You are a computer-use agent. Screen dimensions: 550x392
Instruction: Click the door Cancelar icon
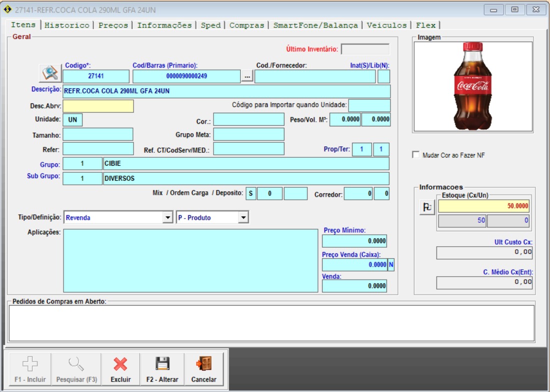[x=204, y=365]
